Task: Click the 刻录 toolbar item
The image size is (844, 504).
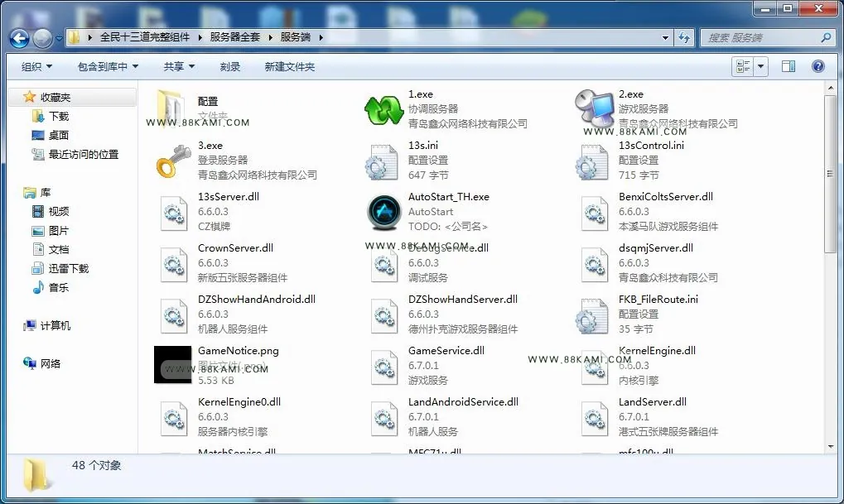Action: (x=229, y=67)
